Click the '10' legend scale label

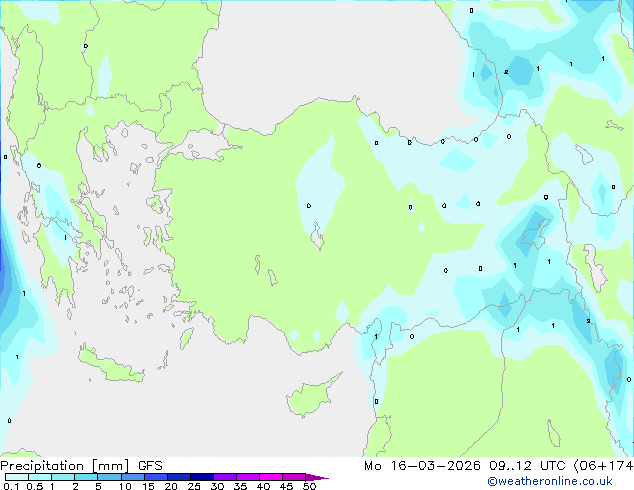(x=125, y=486)
